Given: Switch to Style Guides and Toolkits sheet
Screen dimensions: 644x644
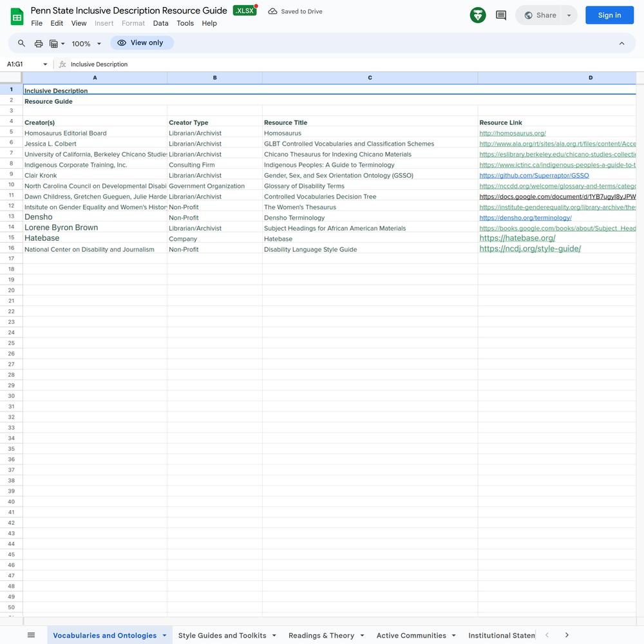Looking at the screenshot, I should [x=222, y=636].
